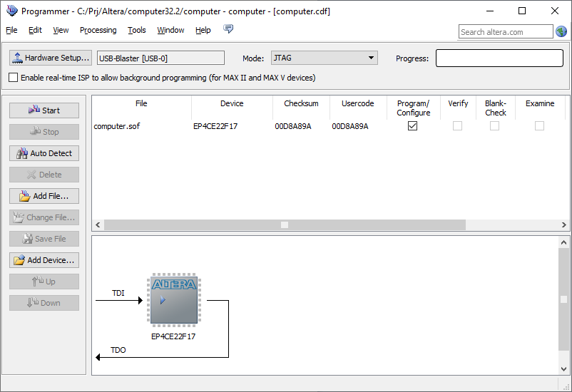Move device Down in chain
Image resolution: width=572 pixels, height=392 pixels.
[44, 303]
